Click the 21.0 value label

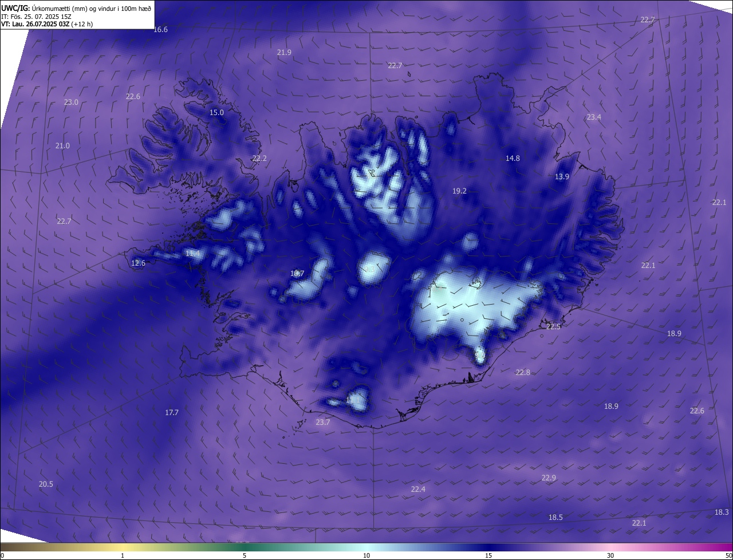point(62,146)
